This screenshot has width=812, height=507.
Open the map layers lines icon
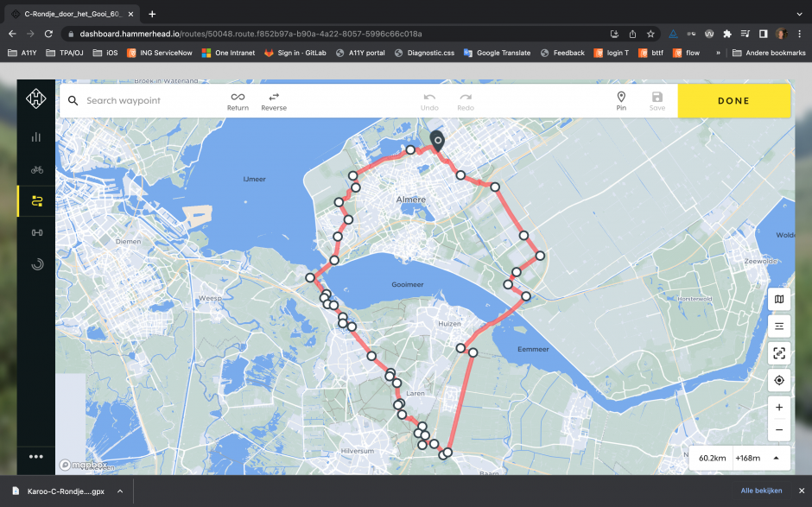[779, 326]
